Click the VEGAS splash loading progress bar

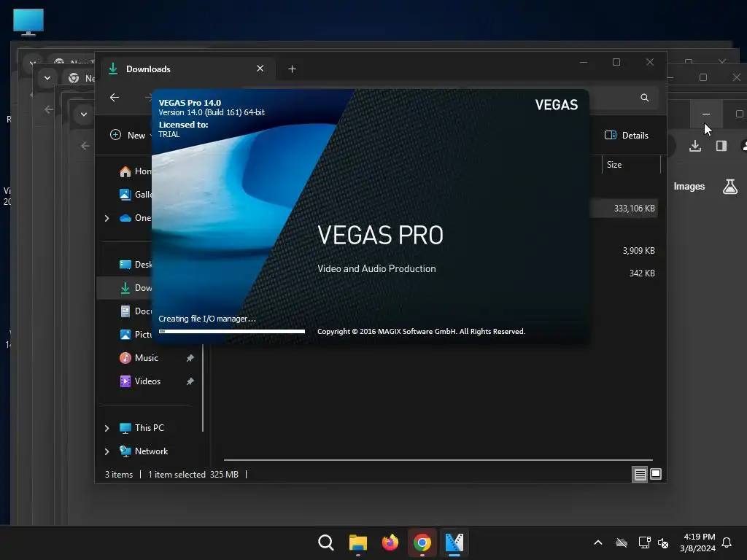[232, 332]
